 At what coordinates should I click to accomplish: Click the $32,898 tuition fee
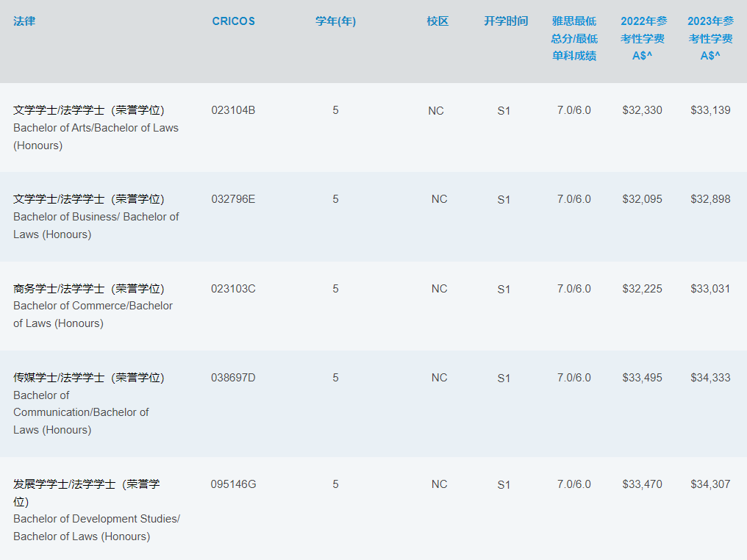tap(710, 199)
